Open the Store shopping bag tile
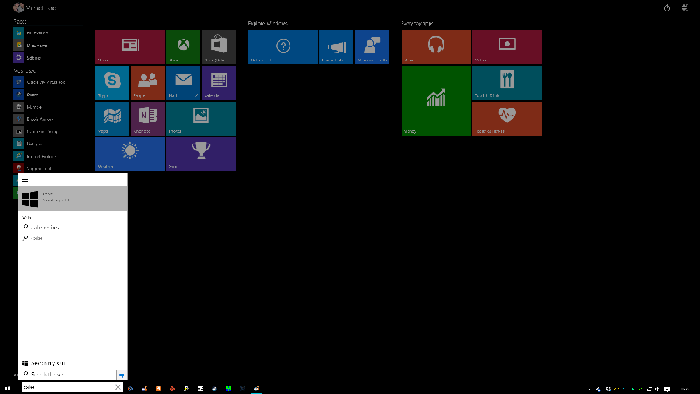The height and width of the screenshot is (394, 700). [x=219, y=47]
